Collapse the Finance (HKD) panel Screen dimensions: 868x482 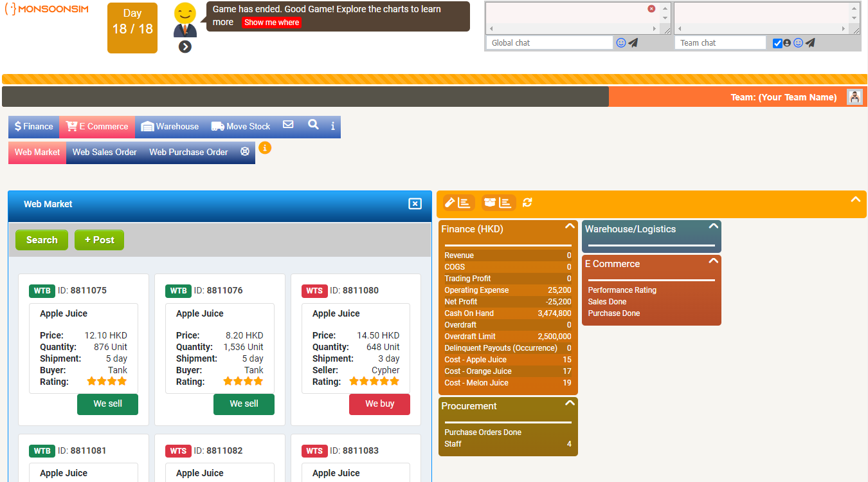[x=569, y=227]
